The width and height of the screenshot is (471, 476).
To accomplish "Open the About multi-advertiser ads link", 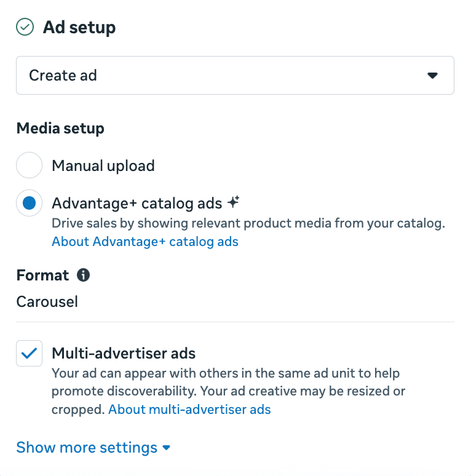I will click(189, 410).
